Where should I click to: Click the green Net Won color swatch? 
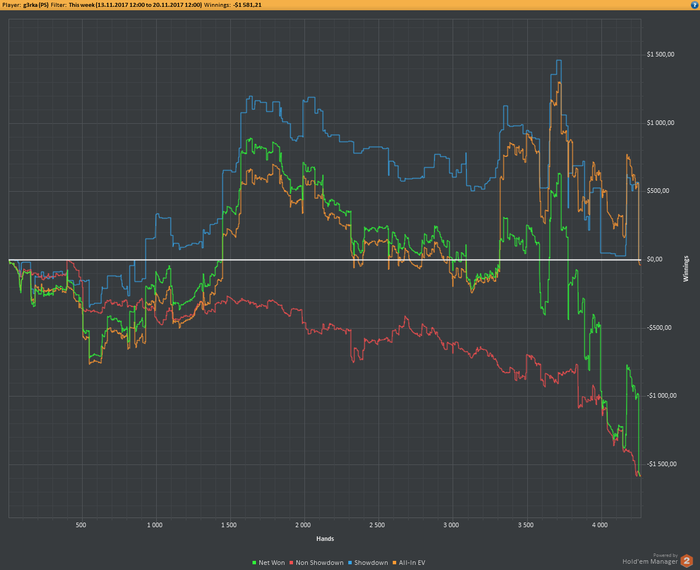[x=254, y=563]
